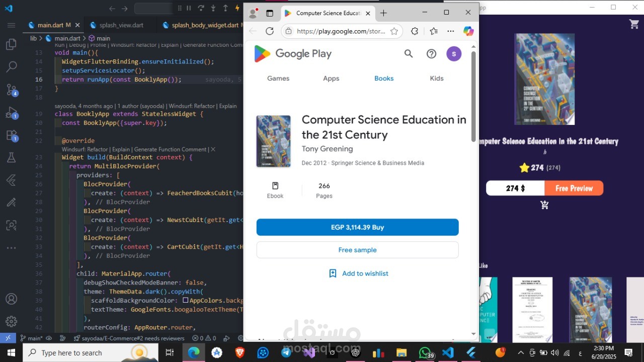Close the main.dart editor tab
Viewport: 644px width, 362px height.
76,25
